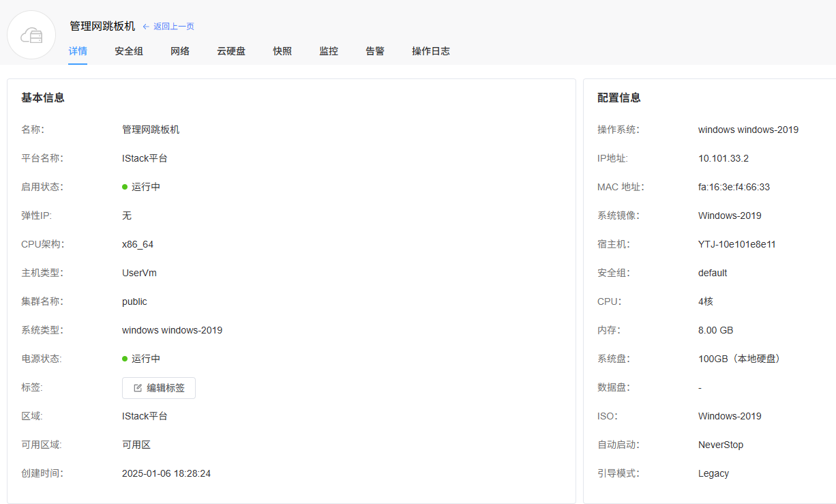Click the name value 管理网跳板机 in 基本信息
The width and height of the screenshot is (836, 504).
151,130
